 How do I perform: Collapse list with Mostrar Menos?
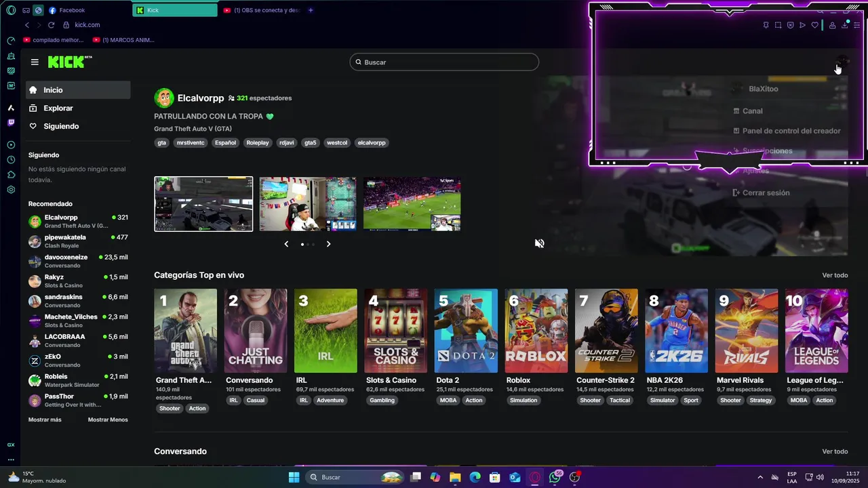point(108,420)
